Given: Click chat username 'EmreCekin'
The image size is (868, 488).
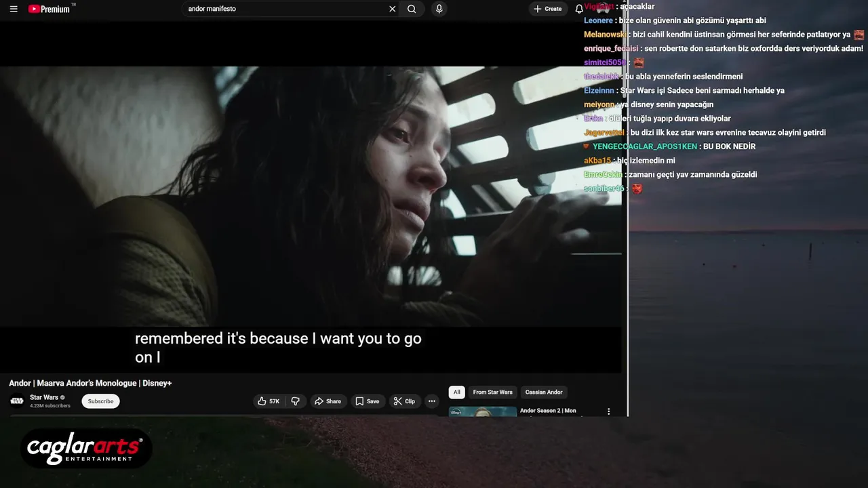Looking at the screenshot, I should click(x=603, y=175).
